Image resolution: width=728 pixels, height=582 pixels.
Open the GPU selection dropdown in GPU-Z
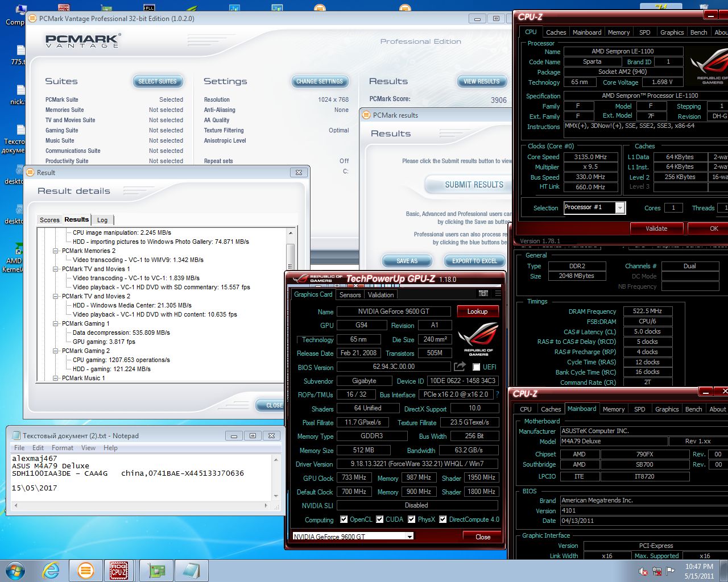click(x=409, y=536)
